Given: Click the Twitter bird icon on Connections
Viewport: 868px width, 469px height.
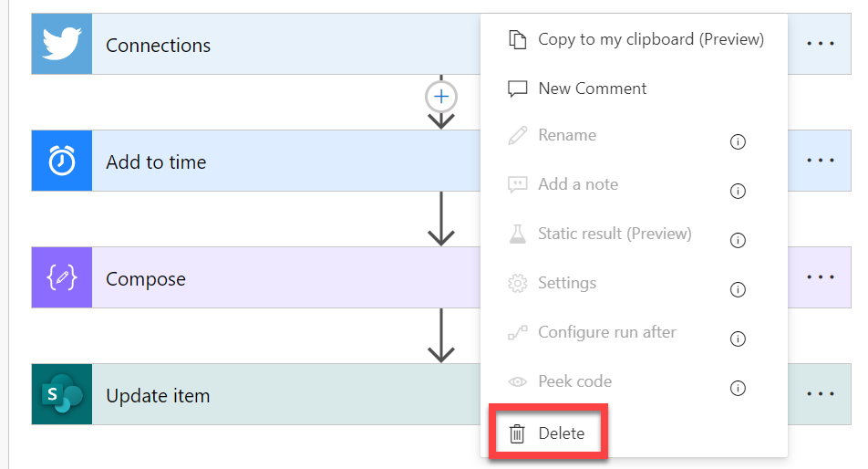Looking at the screenshot, I should 62,45.
